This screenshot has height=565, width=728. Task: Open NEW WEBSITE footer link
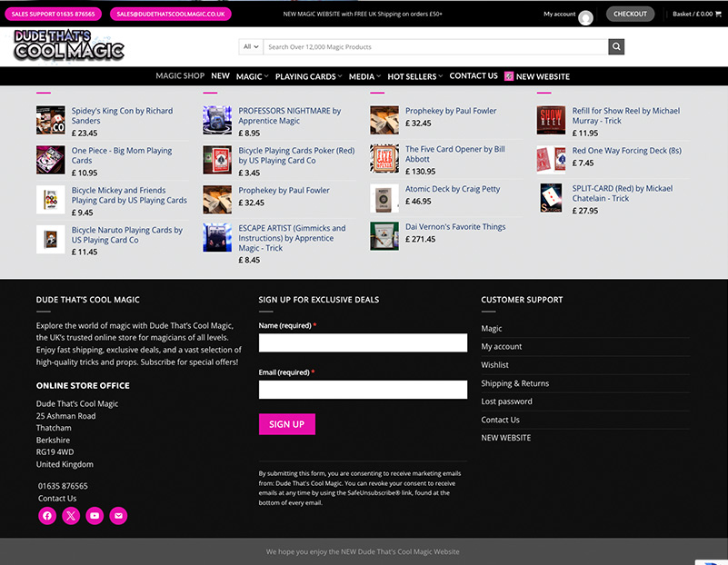pyautogui.click(x=505, y=438)
